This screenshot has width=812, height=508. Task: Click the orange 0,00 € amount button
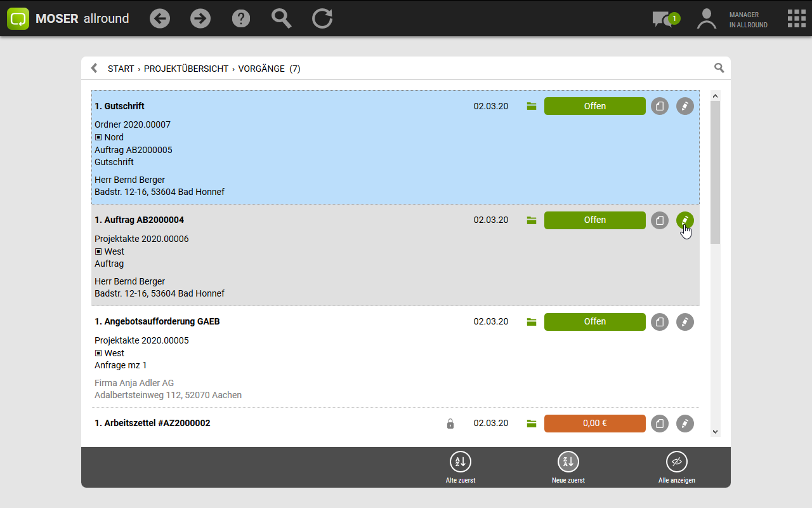pyautogui.click(x=594, y=424)
